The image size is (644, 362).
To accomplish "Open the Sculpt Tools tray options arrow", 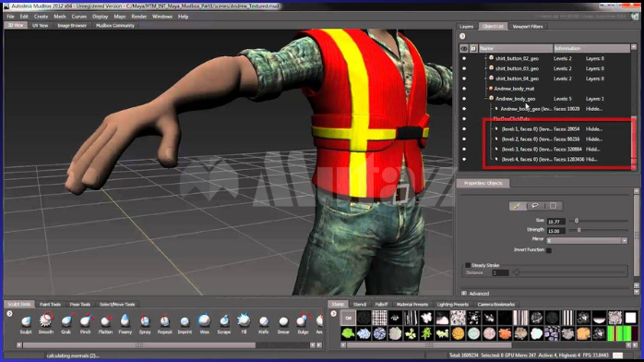I will click(9, 314).
